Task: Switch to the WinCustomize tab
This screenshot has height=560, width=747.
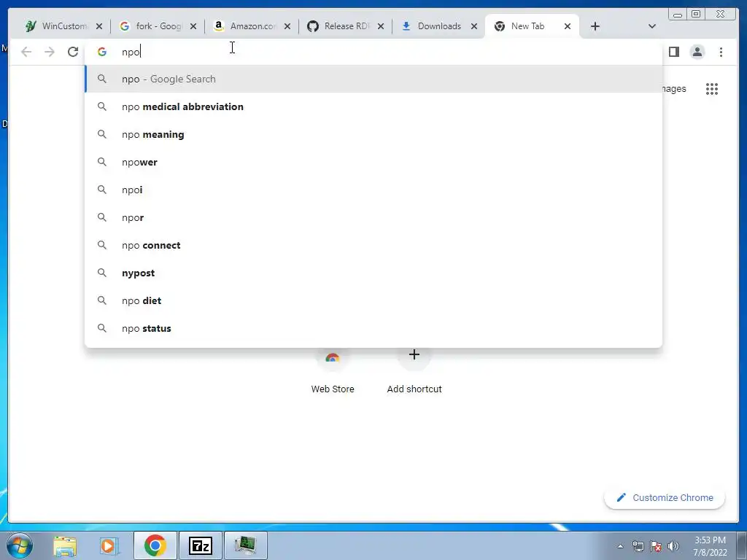Action: tap(57, 26)
